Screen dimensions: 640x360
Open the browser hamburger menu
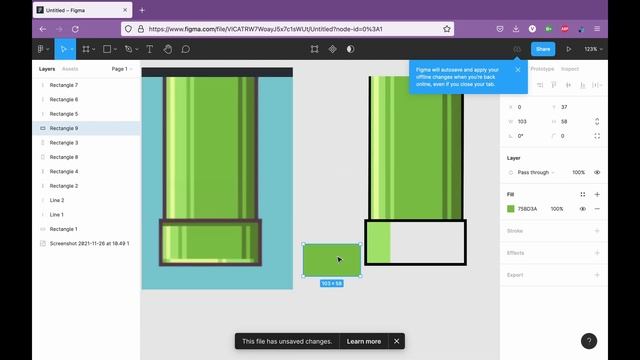click(597, 29)
